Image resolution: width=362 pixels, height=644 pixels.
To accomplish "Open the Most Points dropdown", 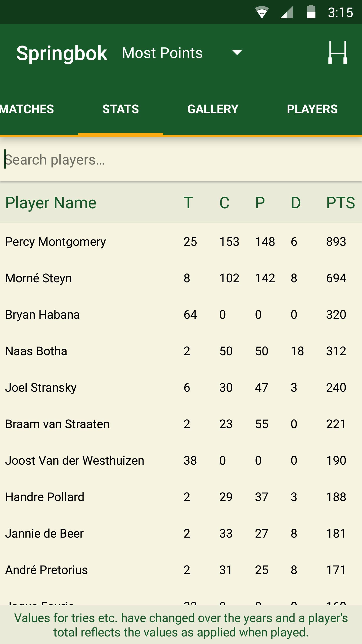I will [x=162, y=53].
